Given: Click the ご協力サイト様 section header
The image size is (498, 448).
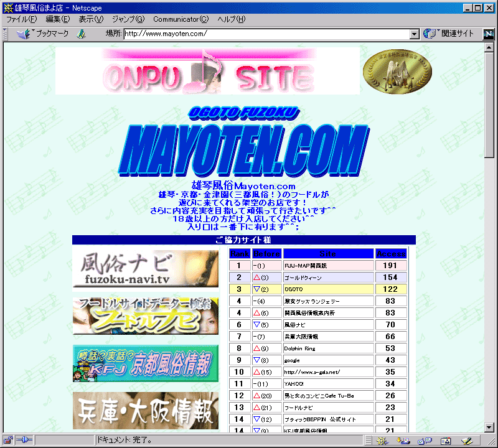Looking at the screenshot, I should tap(243, 240).
